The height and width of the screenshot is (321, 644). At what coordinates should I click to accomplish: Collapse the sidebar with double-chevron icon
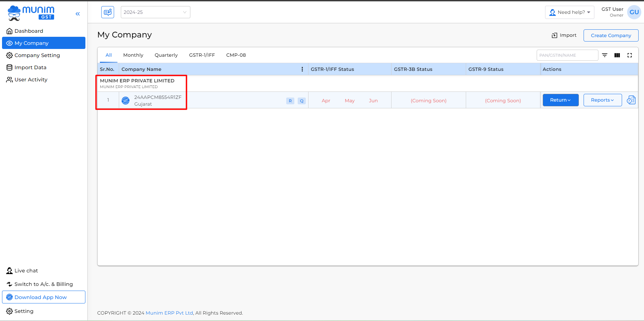pos(78,14)
